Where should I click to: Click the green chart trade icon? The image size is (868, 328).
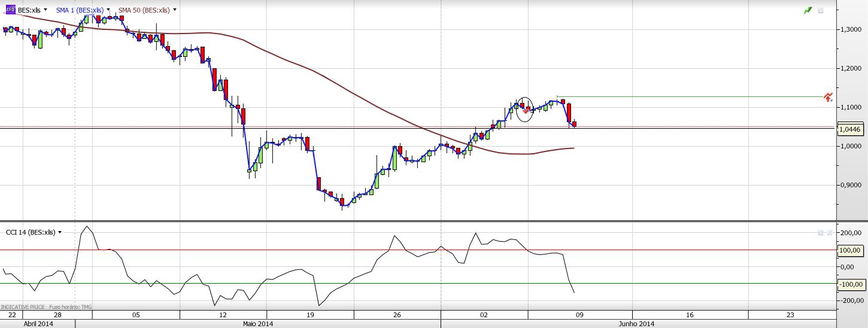pos(808,10)
